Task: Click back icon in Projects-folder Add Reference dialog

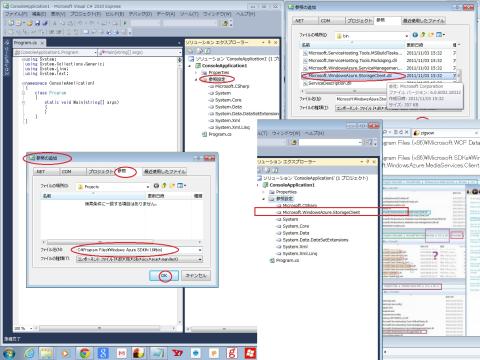Action: click(156, 186)
